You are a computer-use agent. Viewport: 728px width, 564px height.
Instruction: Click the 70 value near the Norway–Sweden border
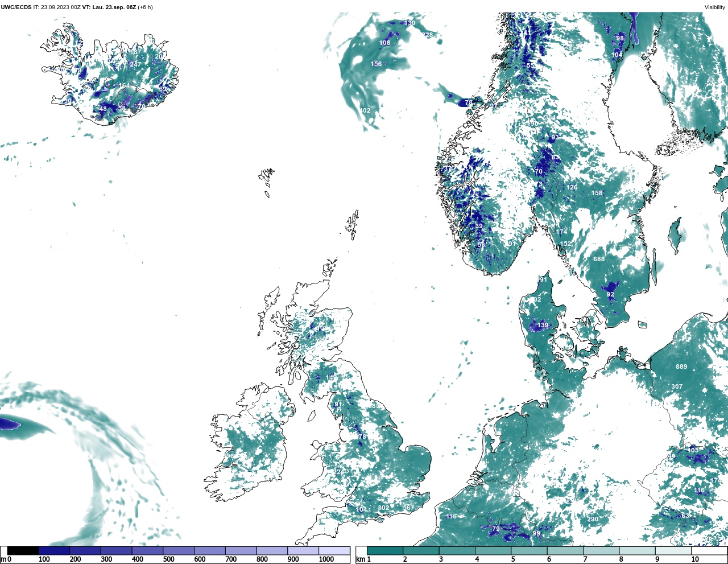click(x=539, y=171)
